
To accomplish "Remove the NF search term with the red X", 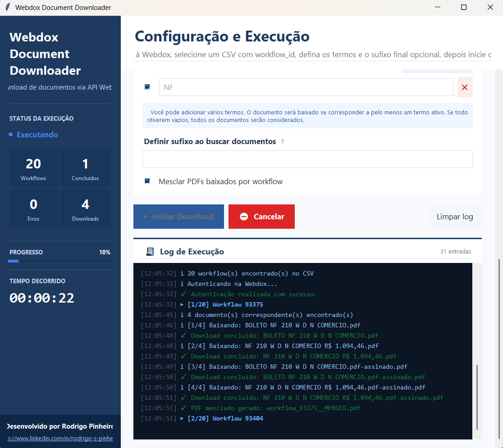I will click(465, 87).
